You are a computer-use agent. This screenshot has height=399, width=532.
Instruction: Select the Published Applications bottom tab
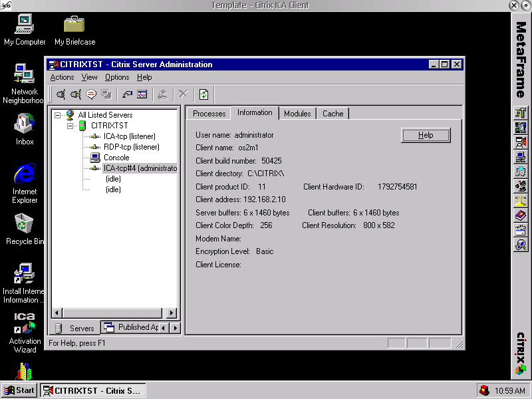pos(130,327)
